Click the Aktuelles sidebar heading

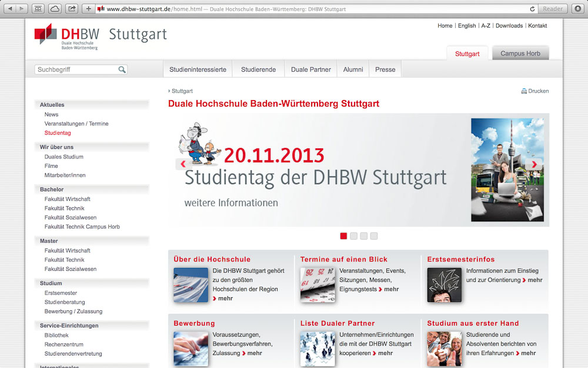[52, 105]
